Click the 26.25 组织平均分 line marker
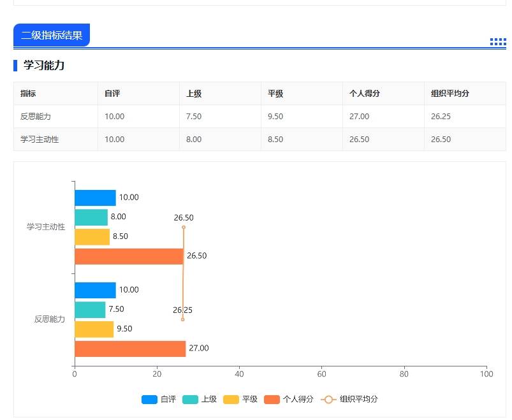512x420 pixels. 182,319
